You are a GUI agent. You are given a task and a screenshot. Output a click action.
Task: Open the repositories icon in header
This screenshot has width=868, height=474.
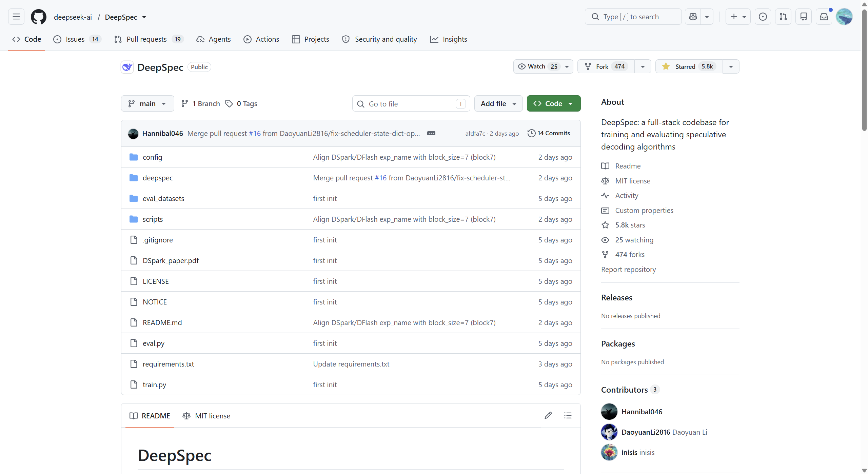tap(804, 17)
